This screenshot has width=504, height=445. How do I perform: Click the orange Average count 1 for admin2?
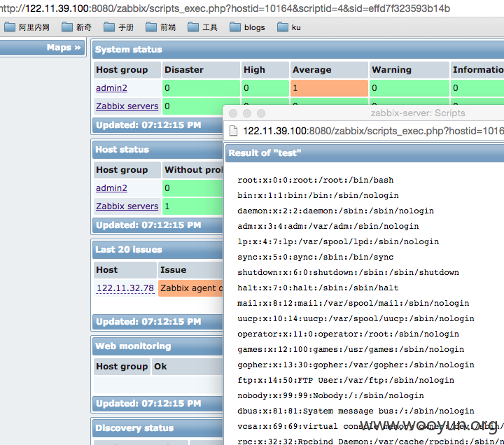click(x=329, y=88)
